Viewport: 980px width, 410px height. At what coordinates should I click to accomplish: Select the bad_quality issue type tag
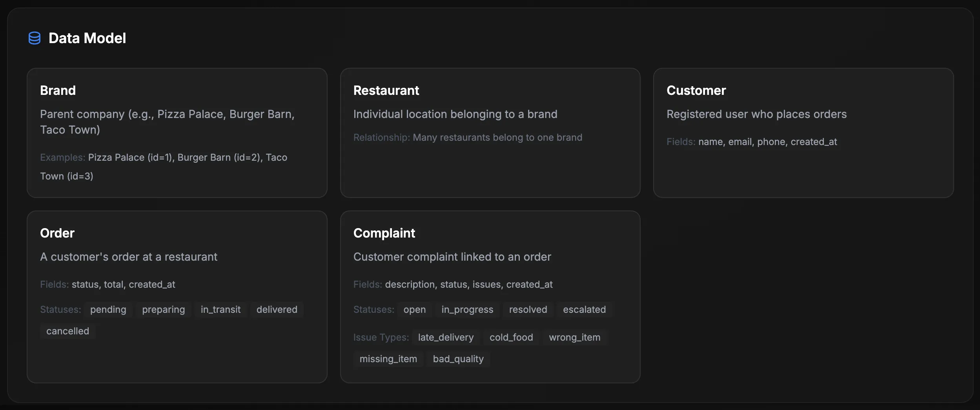click(x=458, y=359)
